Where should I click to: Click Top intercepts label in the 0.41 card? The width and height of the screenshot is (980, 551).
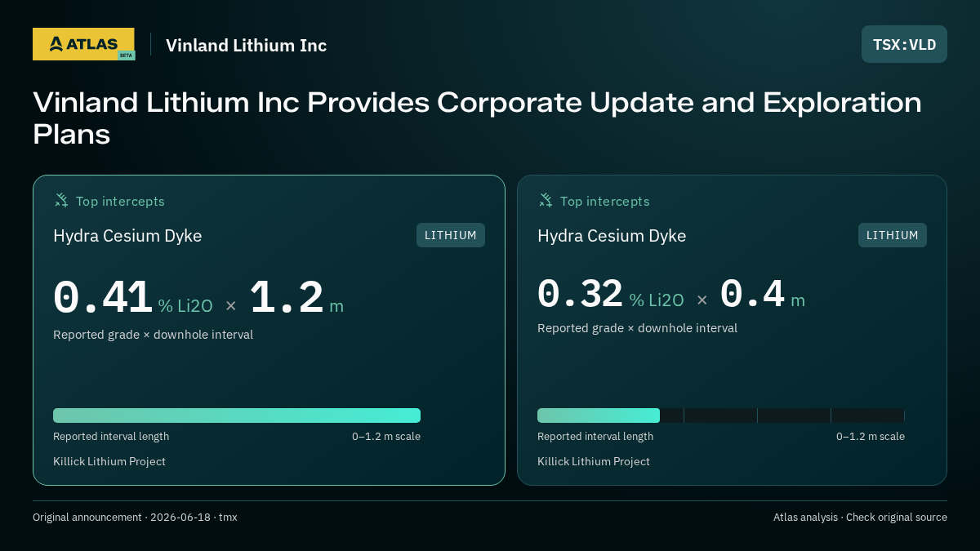coord(120,201)
